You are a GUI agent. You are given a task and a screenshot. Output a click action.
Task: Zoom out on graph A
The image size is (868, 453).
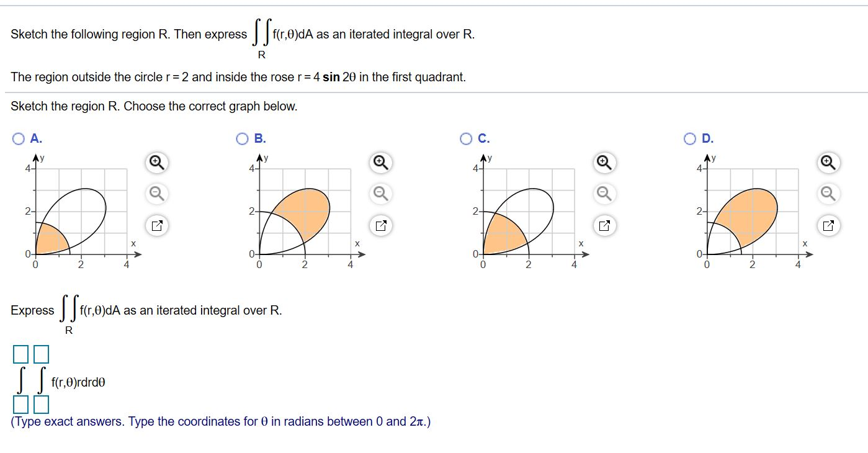pos(156,194)
